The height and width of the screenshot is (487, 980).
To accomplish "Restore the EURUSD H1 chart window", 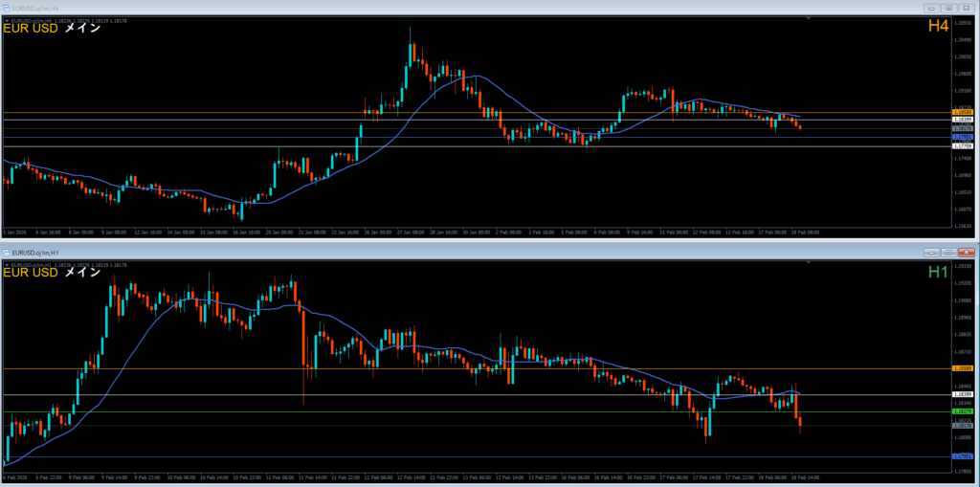I will (948, 253).
